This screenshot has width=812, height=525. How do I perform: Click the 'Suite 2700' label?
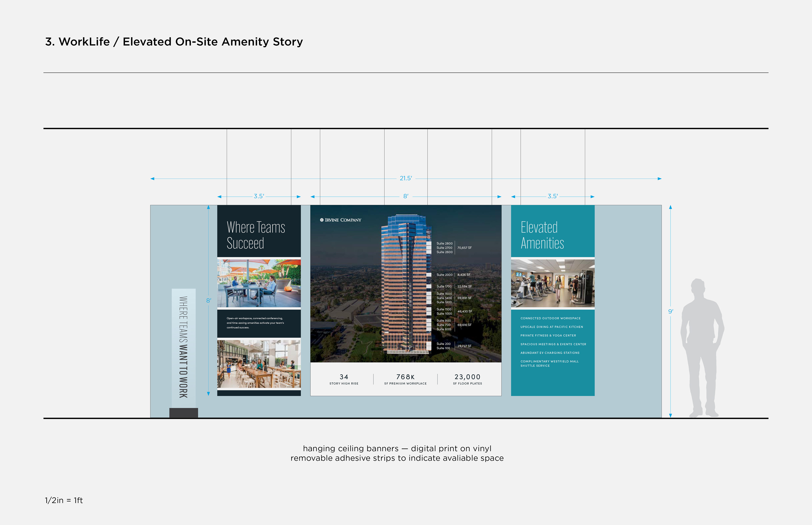(x=444, y=248)
